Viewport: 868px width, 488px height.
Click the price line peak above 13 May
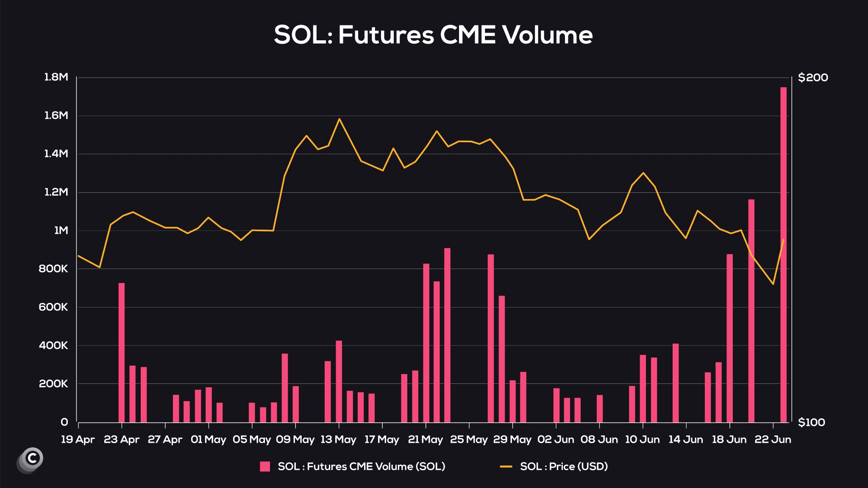pyautogui.click(x=339, y=119)
